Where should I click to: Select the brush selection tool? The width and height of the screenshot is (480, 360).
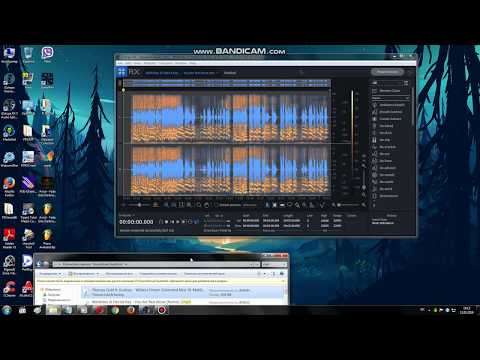pyautogui.click(x=297, y=205)
